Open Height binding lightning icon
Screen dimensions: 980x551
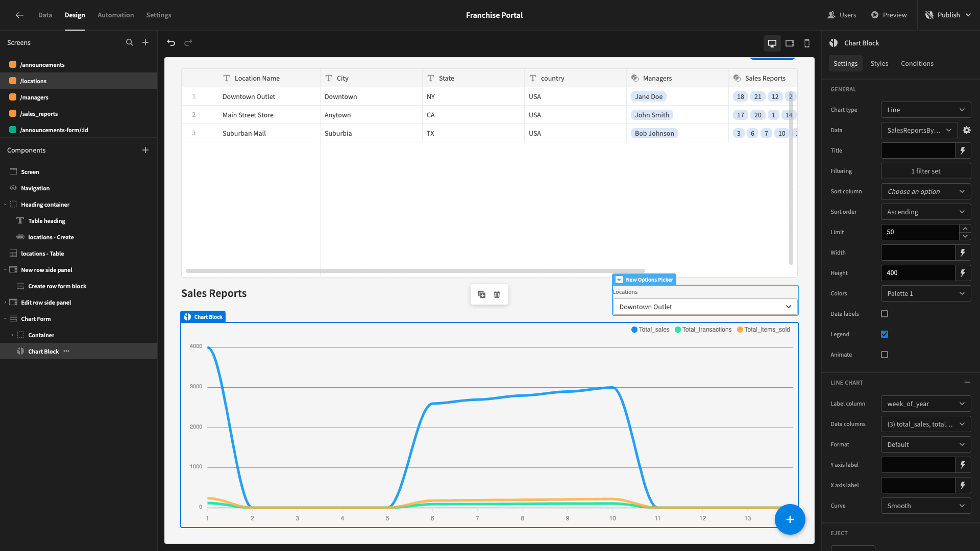(x=963, y=273)
